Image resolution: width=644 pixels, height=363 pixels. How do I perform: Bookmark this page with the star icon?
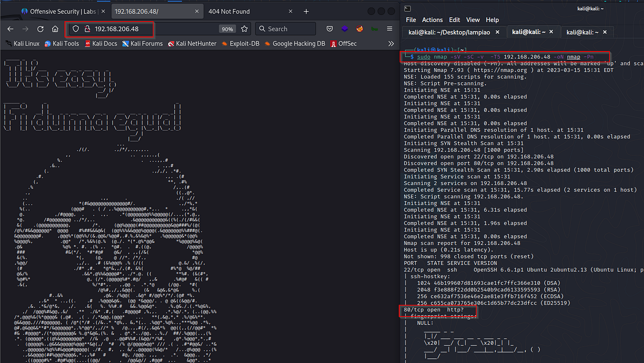[x=244, y=28]
